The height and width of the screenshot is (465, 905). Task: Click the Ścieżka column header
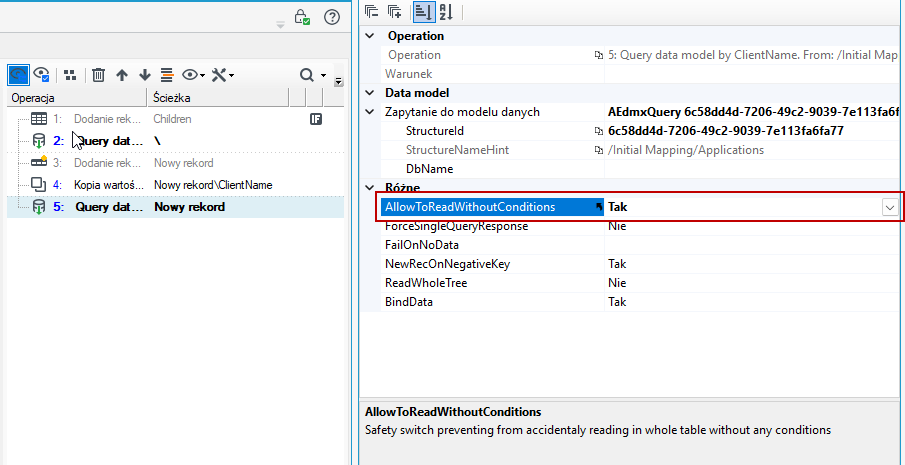(218, 98)
